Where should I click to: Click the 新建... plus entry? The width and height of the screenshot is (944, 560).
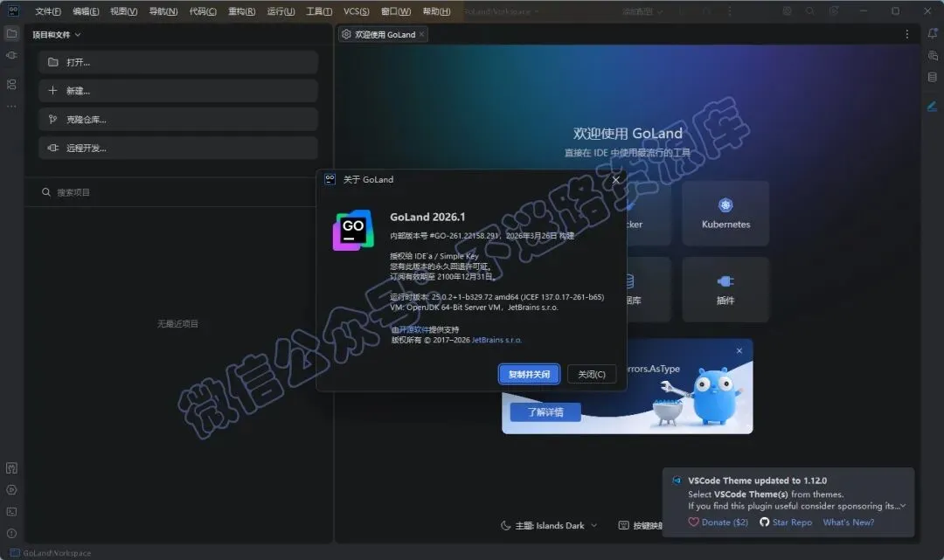[x=178, y=91]
